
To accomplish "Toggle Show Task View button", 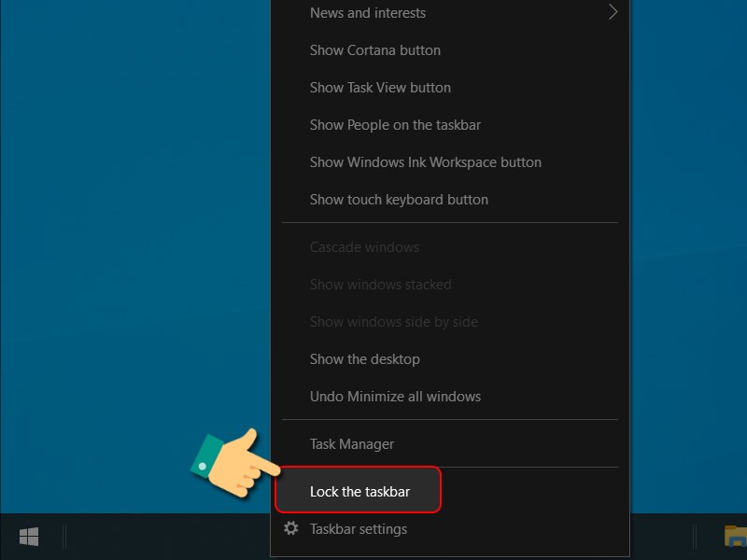I will (379, 87).
